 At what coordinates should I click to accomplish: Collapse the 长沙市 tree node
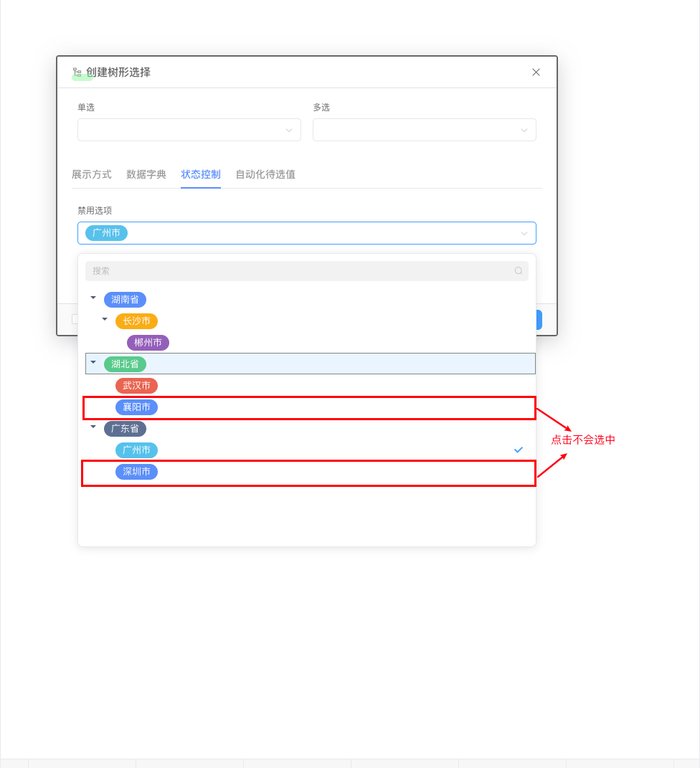pyautogui.click(x=104, y=319)
